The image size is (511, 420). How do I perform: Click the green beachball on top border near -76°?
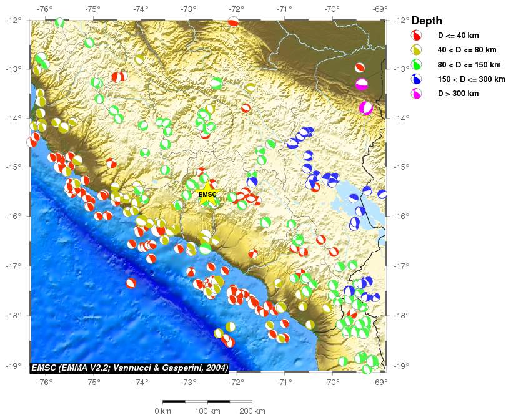(x=59, y=22)
